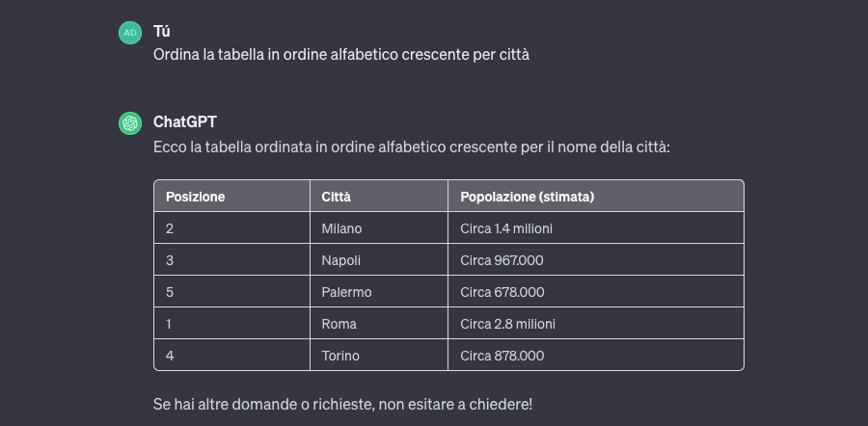868x426 pixels.
Task: Click the user message about sorting the table
Action: point(341,55)
